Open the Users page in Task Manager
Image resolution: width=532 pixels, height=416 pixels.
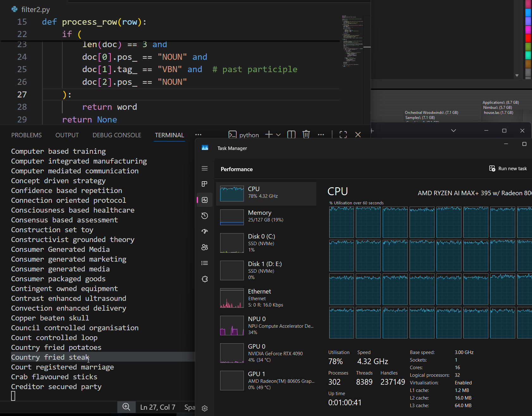(x=205, y=247)
